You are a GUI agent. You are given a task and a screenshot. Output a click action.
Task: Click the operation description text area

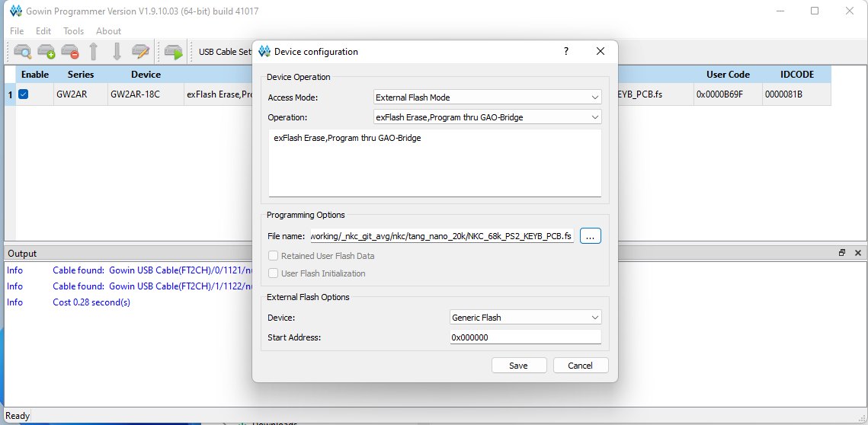[x=434, y=163]
